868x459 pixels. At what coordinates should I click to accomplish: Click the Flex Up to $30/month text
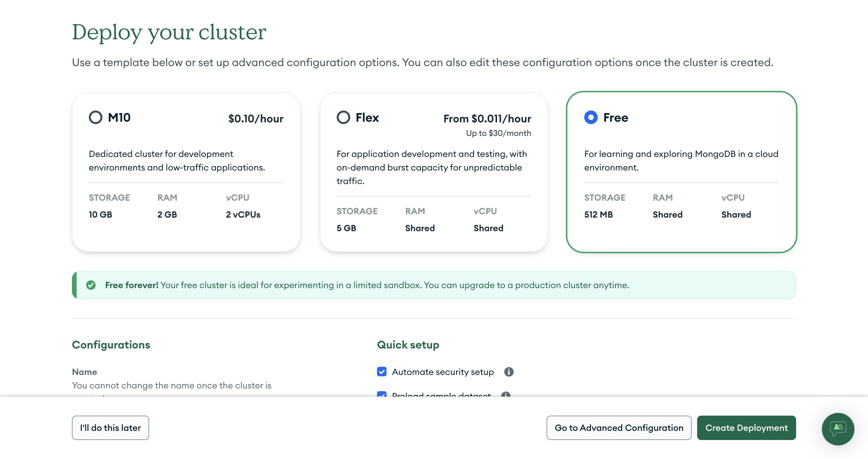498,133
